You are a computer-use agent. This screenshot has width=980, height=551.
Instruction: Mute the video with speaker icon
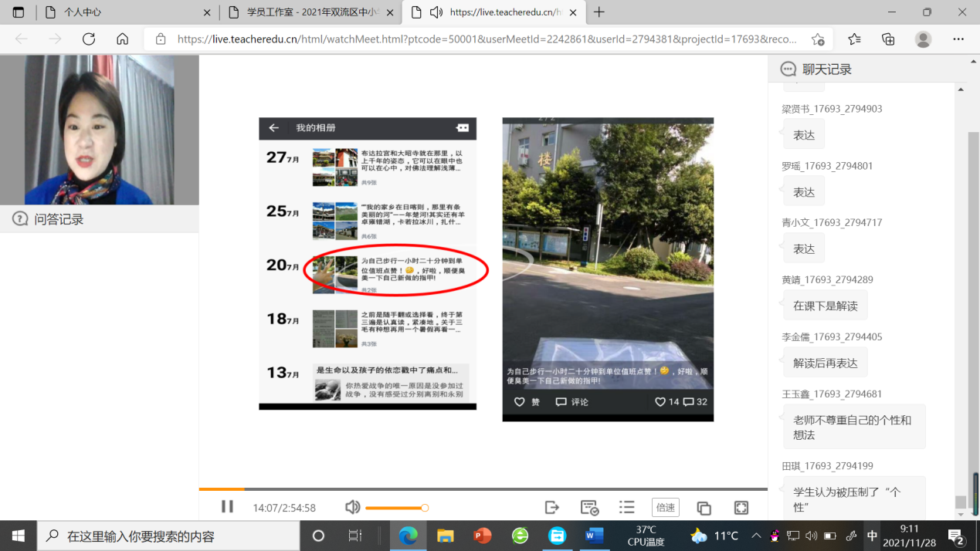(x=353, y=507)
